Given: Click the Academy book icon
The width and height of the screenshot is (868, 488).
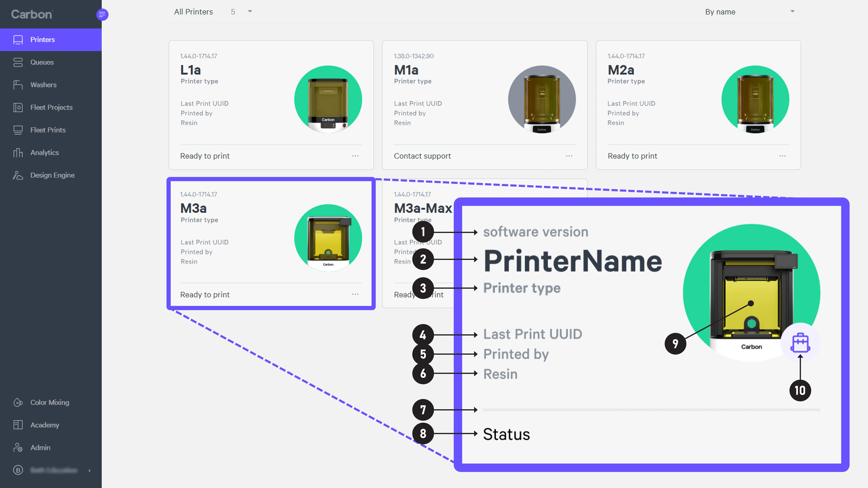Looking at the screenshot, I should [x=18, y=425].
